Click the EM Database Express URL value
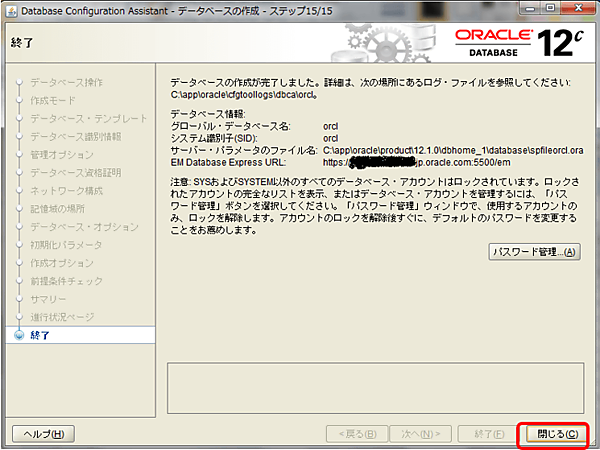Screen dimensions: 600x450 416,162
